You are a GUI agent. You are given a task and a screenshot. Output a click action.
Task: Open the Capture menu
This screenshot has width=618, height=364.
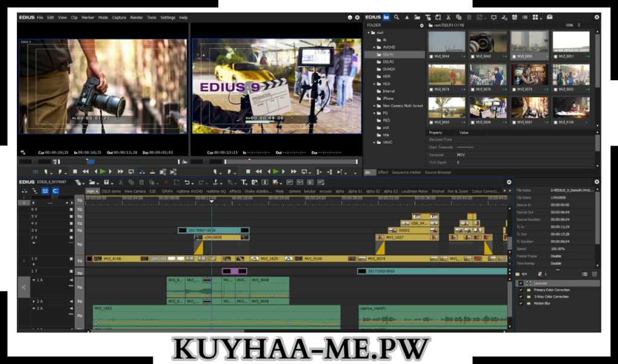(119, 18)
